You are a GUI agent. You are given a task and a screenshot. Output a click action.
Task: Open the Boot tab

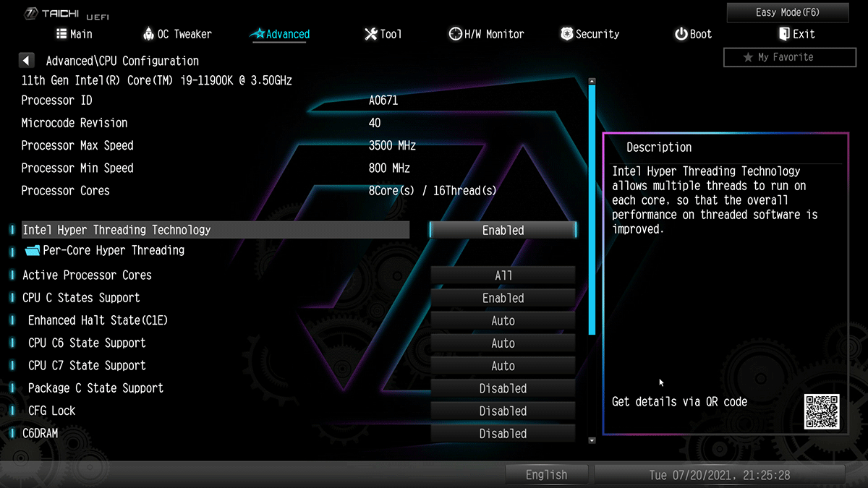693,34
